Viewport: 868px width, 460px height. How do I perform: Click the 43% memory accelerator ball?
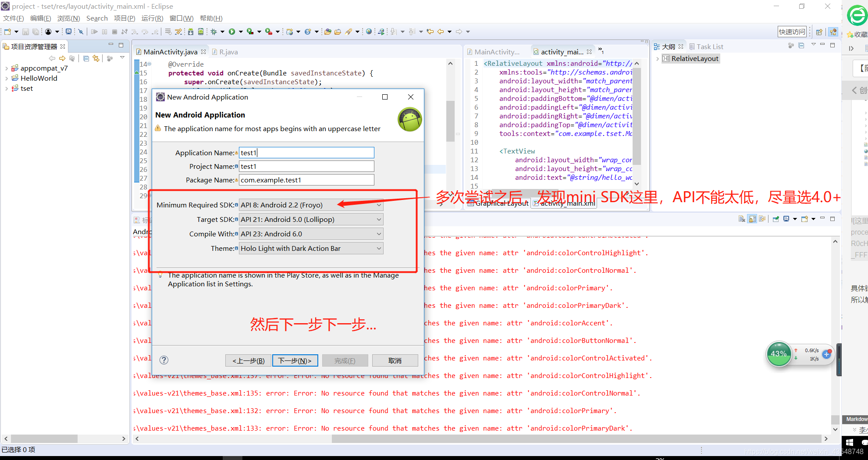[779, 353]
